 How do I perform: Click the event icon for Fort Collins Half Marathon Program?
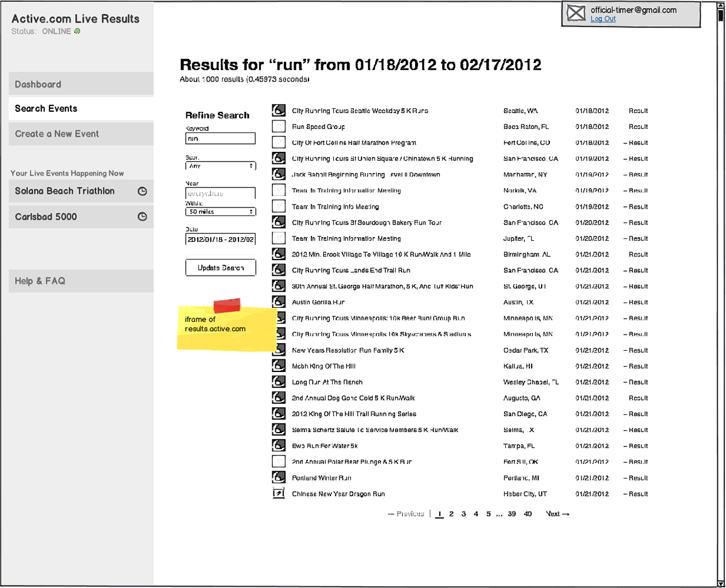point(278,143)
